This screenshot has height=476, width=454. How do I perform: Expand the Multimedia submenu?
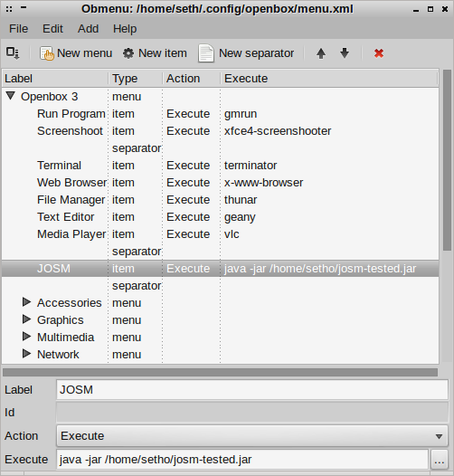click(x=27, y=337)
